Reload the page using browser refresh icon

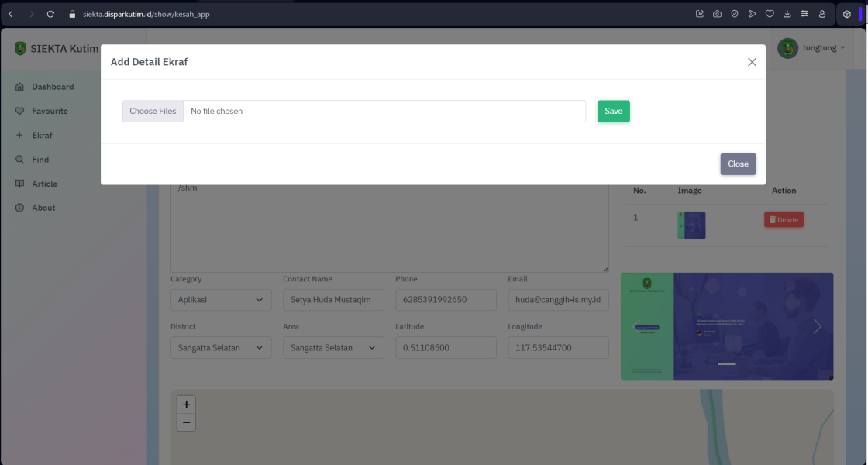tap(50, 14)
